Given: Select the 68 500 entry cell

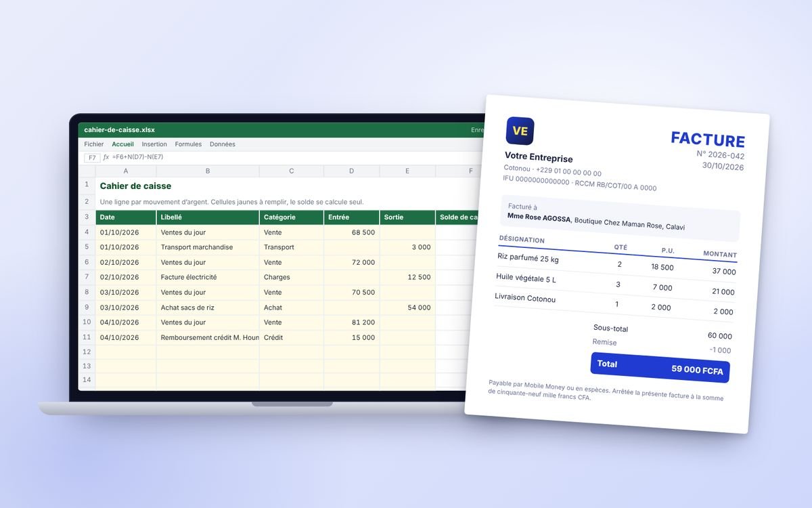Looking at the screenshot, I should pyautogui.click(x=351, y=232).
